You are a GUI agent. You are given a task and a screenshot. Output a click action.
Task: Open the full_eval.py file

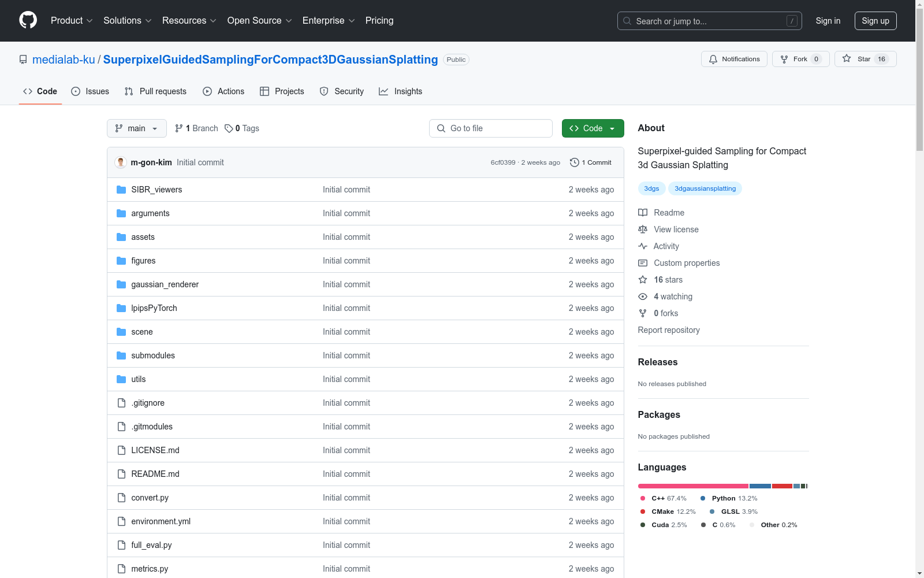[x=151, y=545]
